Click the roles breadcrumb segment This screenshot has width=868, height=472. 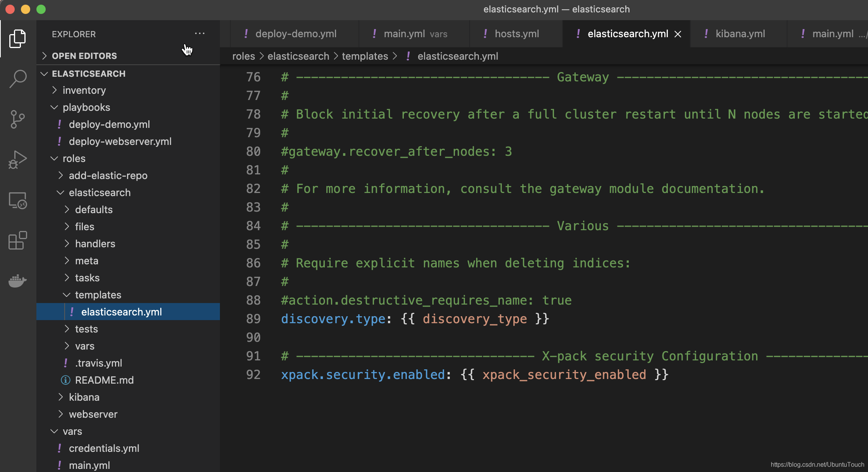click(x=244, y=56)
